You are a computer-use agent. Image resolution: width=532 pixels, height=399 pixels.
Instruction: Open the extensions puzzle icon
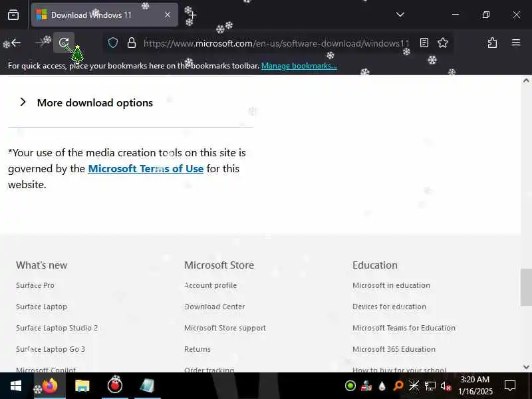(492, 43)
